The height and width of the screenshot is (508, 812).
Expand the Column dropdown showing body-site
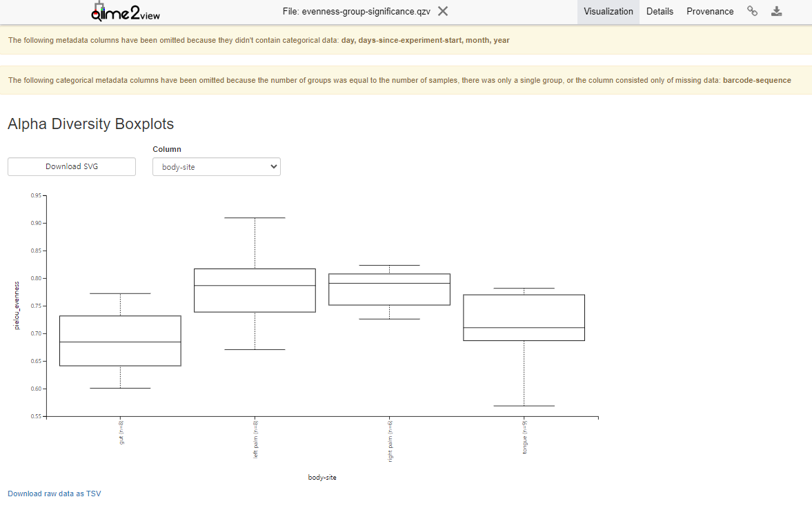(x=216, y=166)
